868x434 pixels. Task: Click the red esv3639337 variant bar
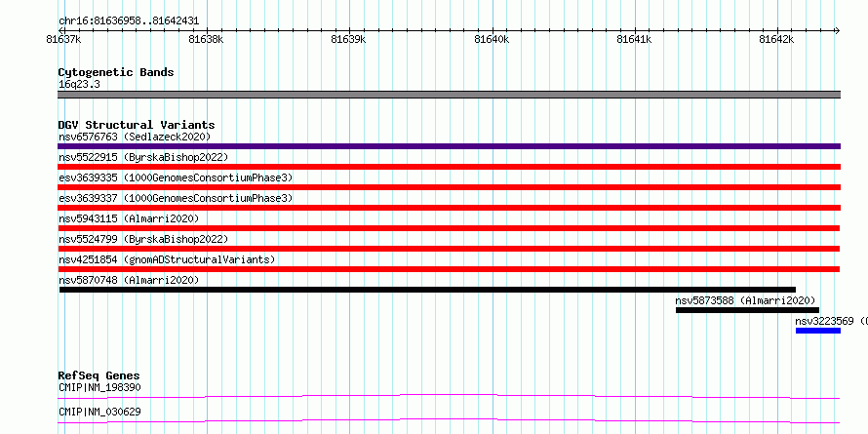tap(449, 208)
